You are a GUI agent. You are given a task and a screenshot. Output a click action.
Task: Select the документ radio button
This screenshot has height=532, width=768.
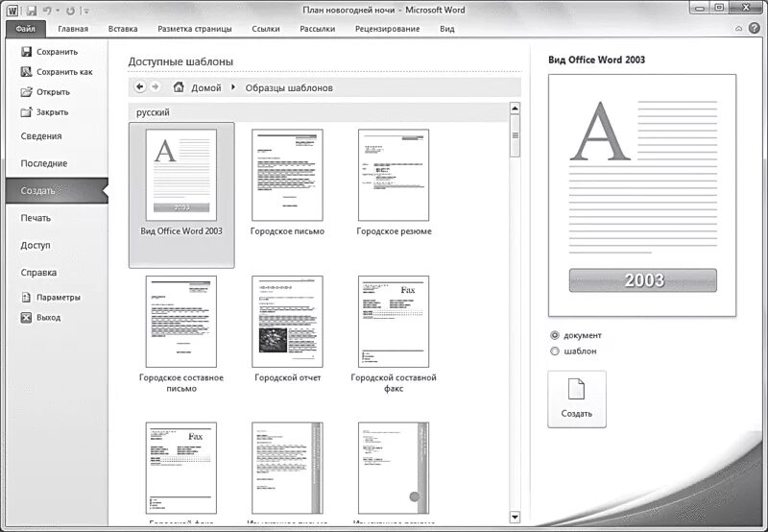(x=555, y=335)
